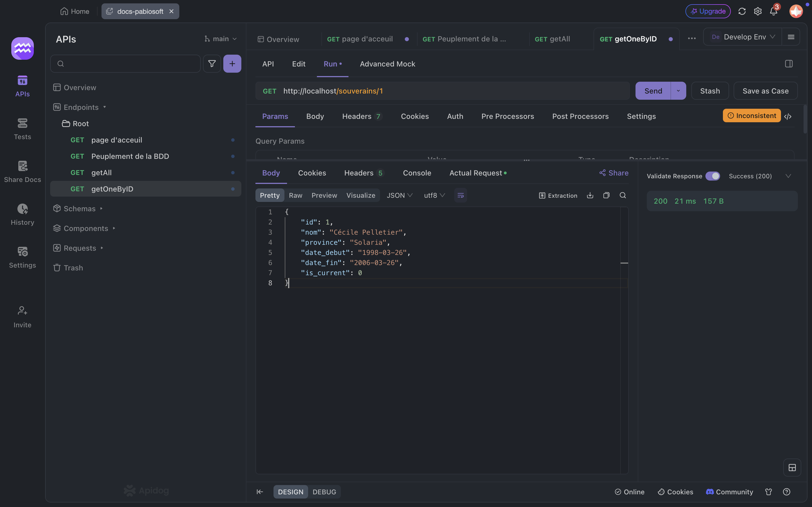Open the Send button dropdown arrow
Viewport: 812px width, 507px height.
(678, 91)
